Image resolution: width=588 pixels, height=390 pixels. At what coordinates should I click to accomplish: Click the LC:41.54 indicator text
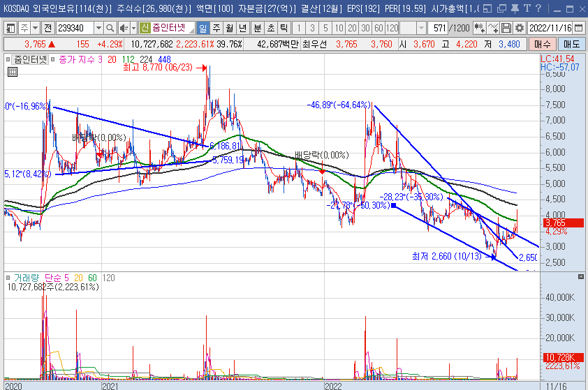click(557, 59)
